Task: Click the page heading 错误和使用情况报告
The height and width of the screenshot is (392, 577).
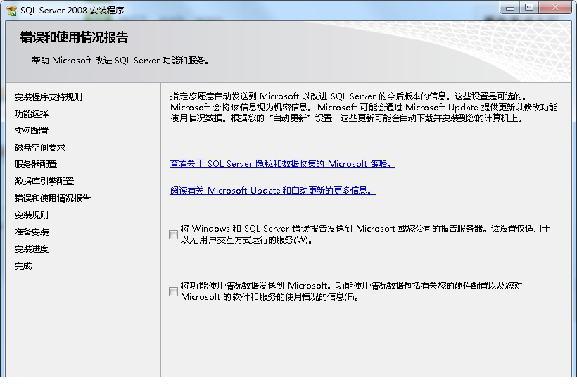Action: pyautogui.click(x=74, y=37)
